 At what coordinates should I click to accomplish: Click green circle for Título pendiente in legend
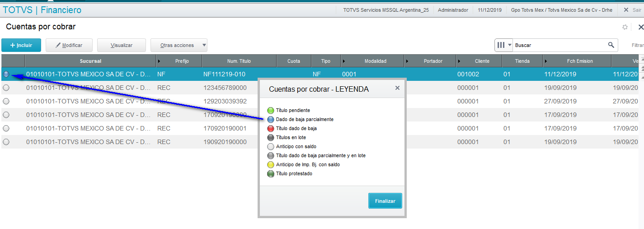(271, 110)
